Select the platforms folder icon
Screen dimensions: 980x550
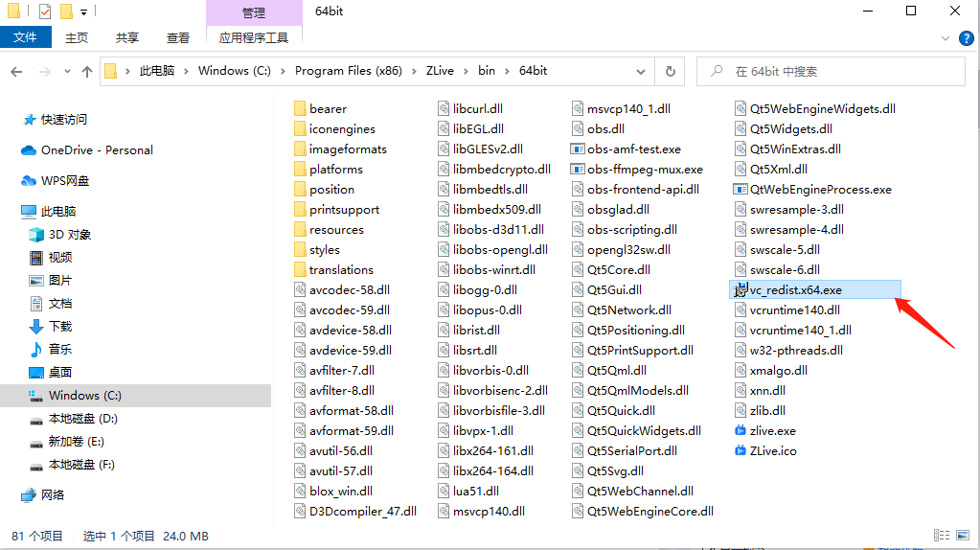pyautogui.click(x=300, y=170)
